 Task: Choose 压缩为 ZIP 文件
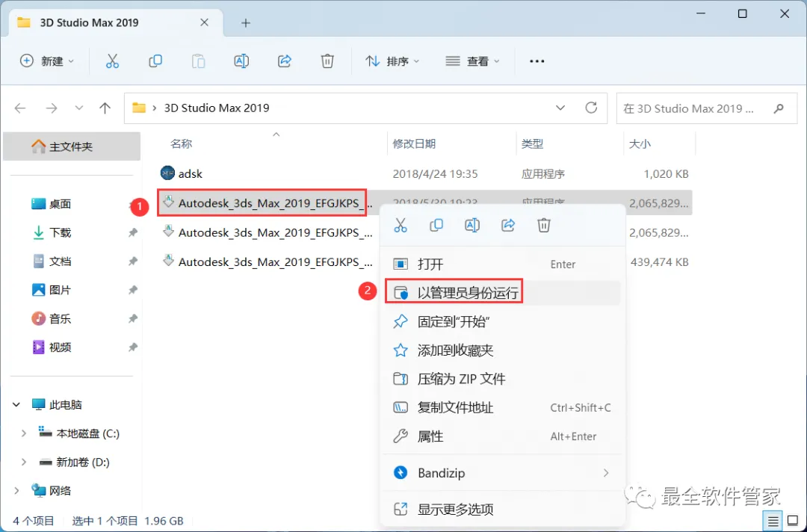coord(502,379)
